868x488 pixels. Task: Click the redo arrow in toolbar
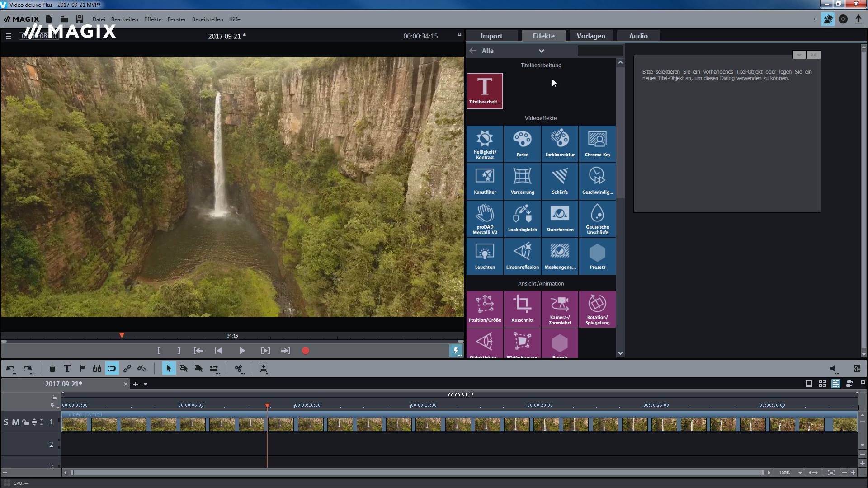coord(28,369)
